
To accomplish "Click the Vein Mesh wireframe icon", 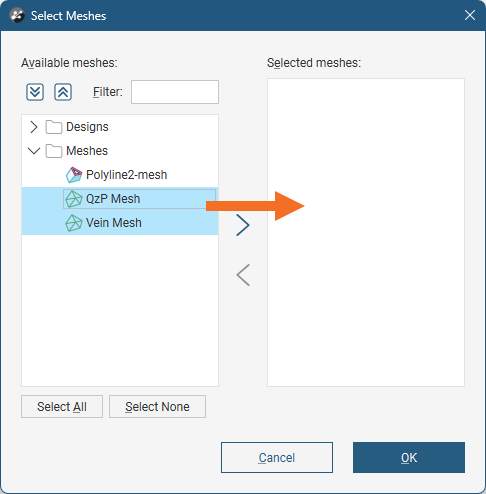I will point(73,223).
